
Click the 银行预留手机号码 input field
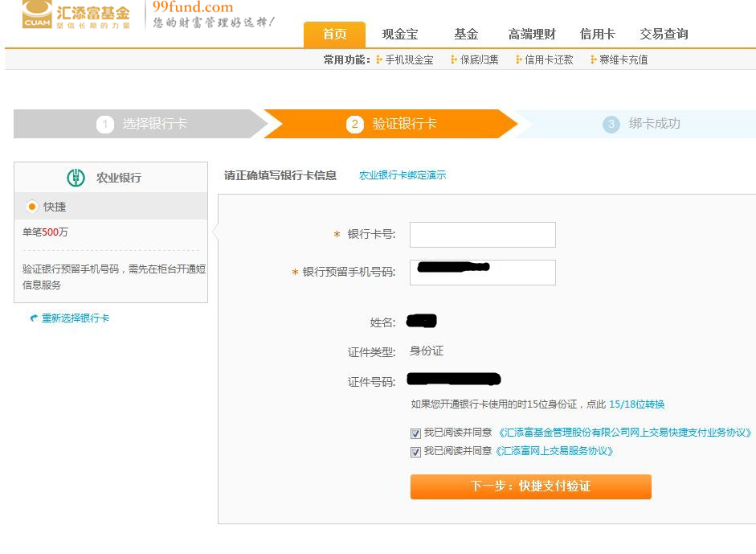click(x=482, y=273)
